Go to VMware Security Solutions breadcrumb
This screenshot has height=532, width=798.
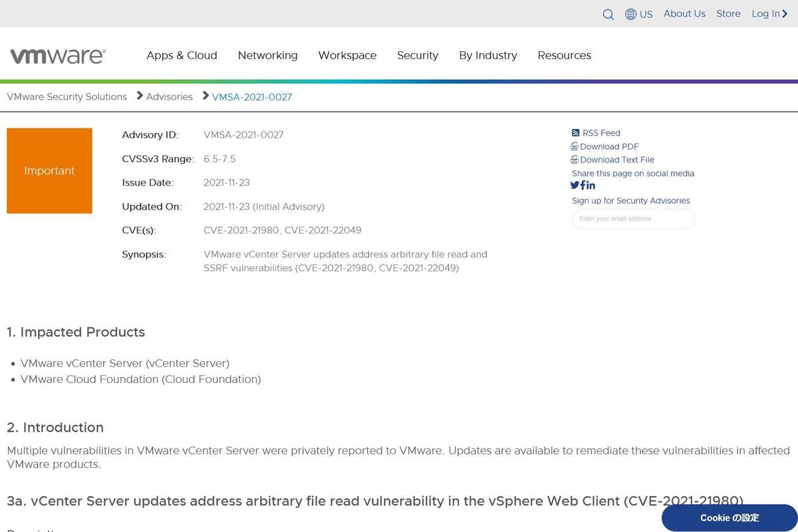(x=66, y=96)
